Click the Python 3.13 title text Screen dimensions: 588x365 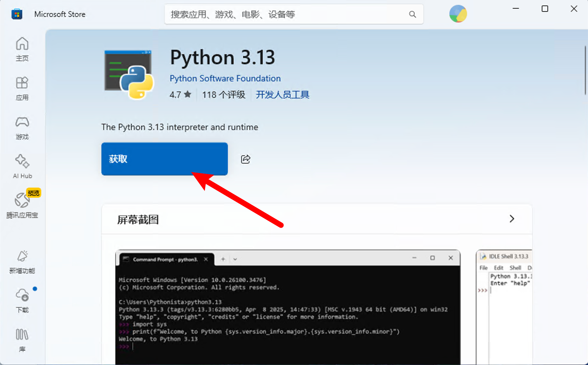(222, 57)
